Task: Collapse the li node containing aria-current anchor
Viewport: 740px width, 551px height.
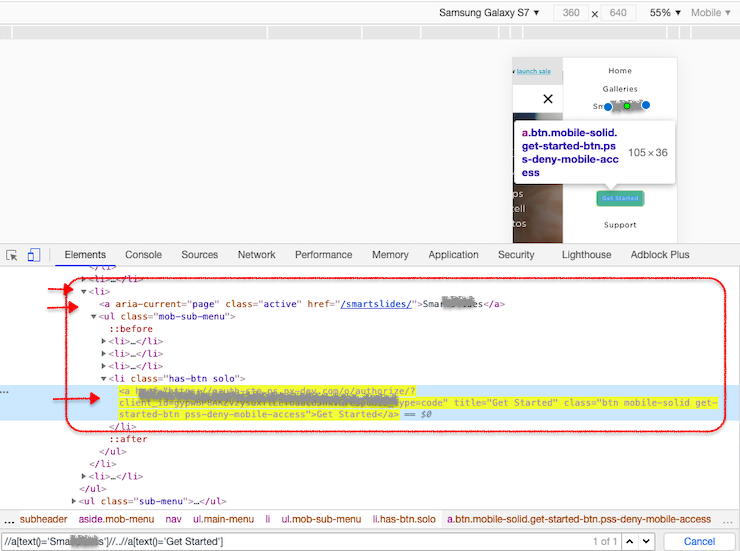Action: (x=84, y=292)
